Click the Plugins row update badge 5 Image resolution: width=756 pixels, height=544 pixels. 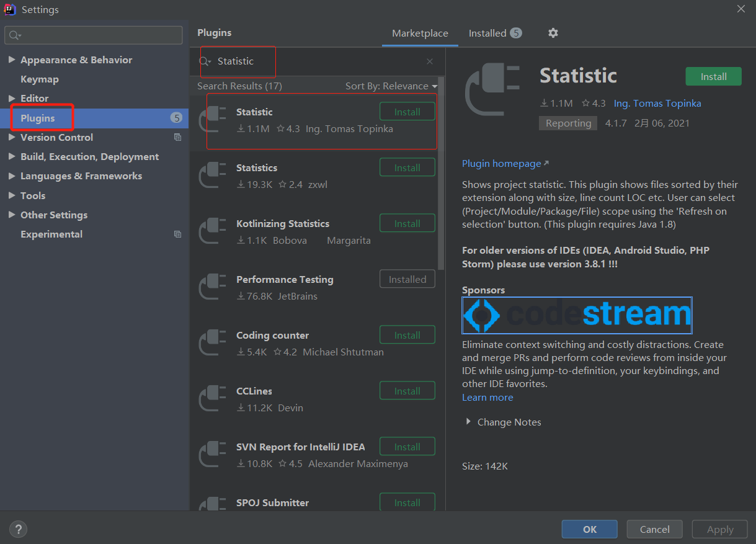click(176, 118)
